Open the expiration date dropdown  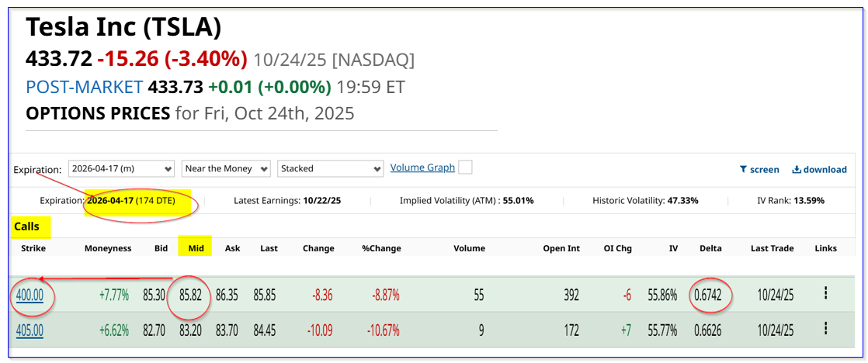(120, 168)
